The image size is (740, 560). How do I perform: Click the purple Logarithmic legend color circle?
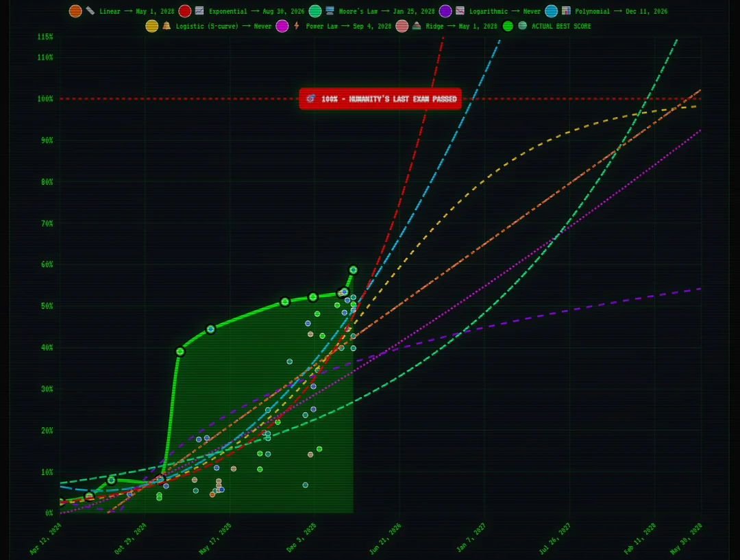(x=445, y=12)
